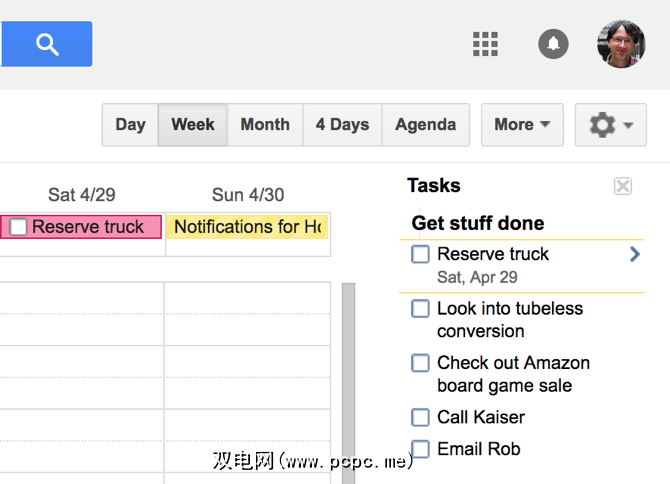This screenshot has height=484, width=670.
Task: Click the calendar vertical scrollbar
Action: [x=348, y=380]
